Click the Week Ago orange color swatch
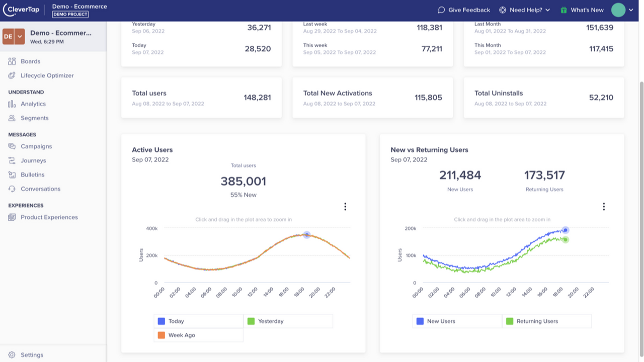The image size is (644, 362). coord(161,335)
